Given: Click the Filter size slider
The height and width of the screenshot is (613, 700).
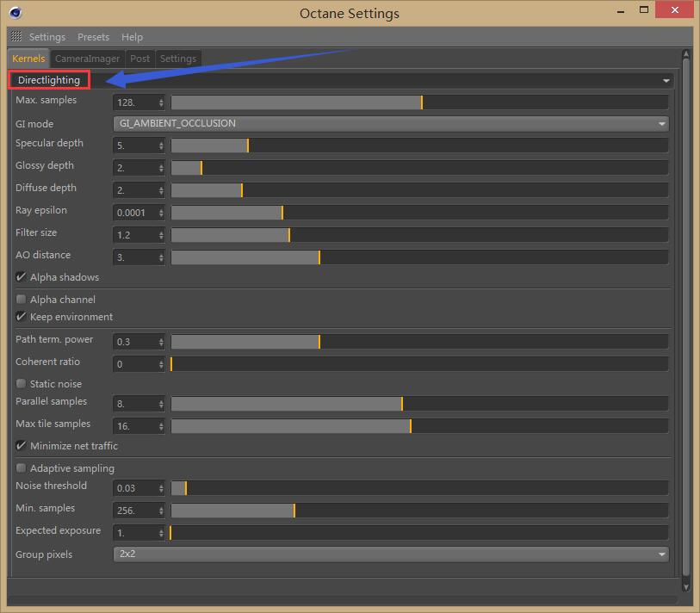Looking at the screenshot, I should click(x=419, y=235).
